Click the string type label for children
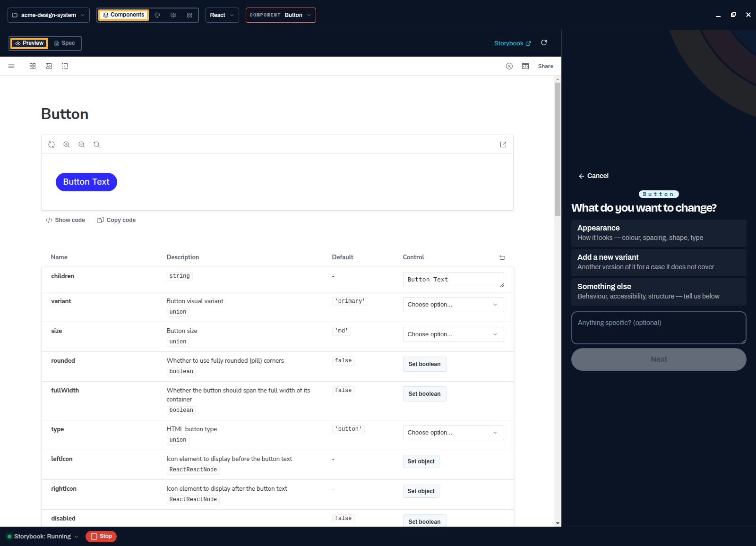This screenshot has width=756, height=546. (180, 276)
